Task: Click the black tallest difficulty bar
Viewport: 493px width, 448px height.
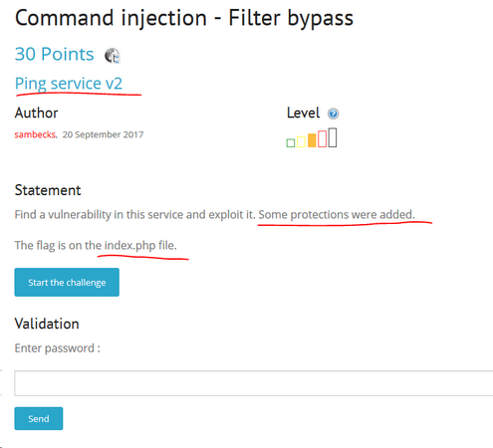Action: tap(333, 137)
